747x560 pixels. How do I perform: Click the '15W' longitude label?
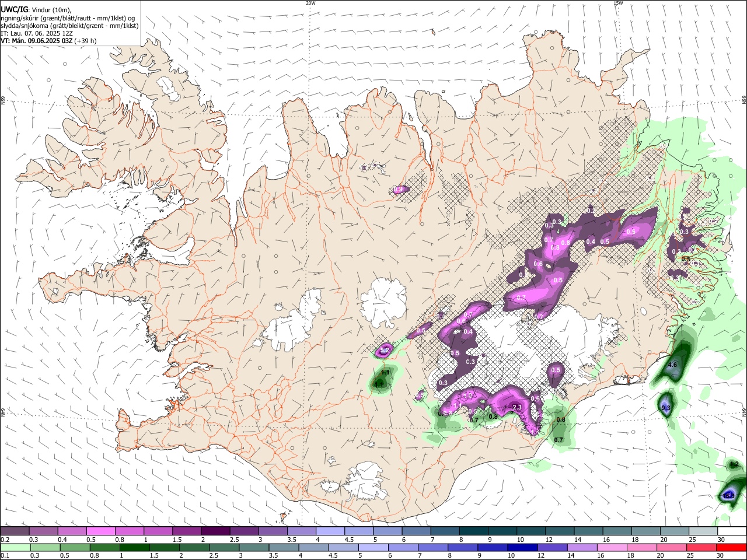click(618, 3)
